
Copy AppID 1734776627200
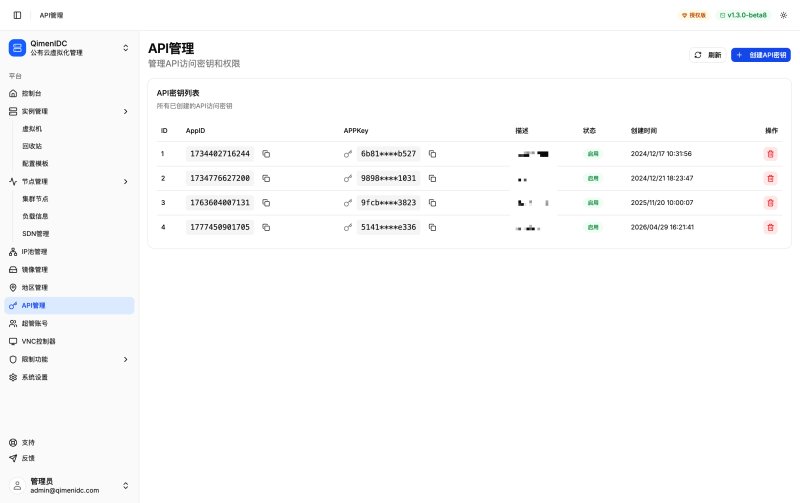266,178
